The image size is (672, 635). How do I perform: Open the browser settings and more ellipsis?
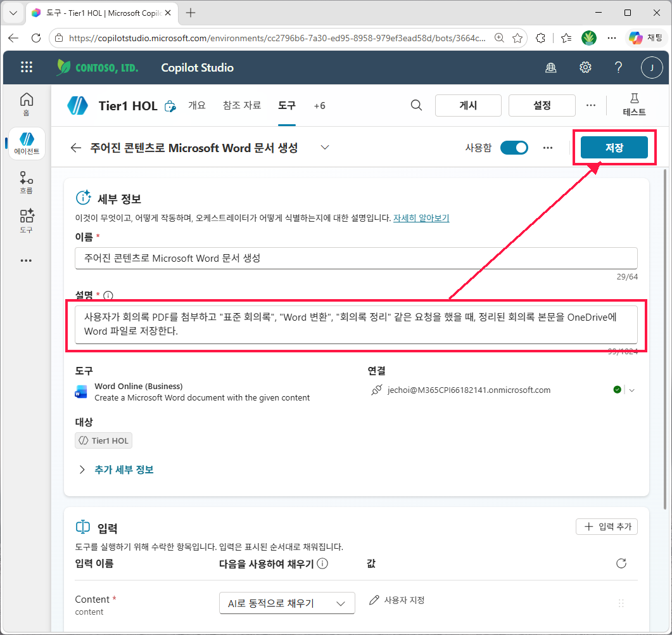[612, 38]
